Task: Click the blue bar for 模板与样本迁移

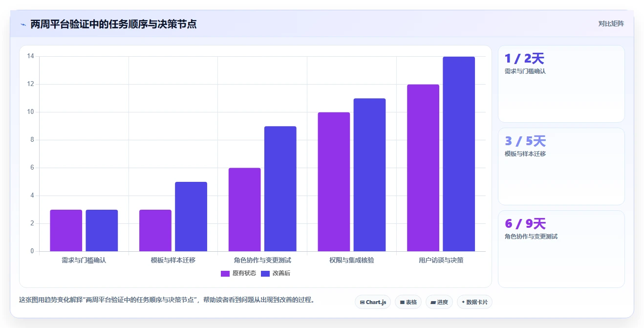Action: tap(191, 217)
